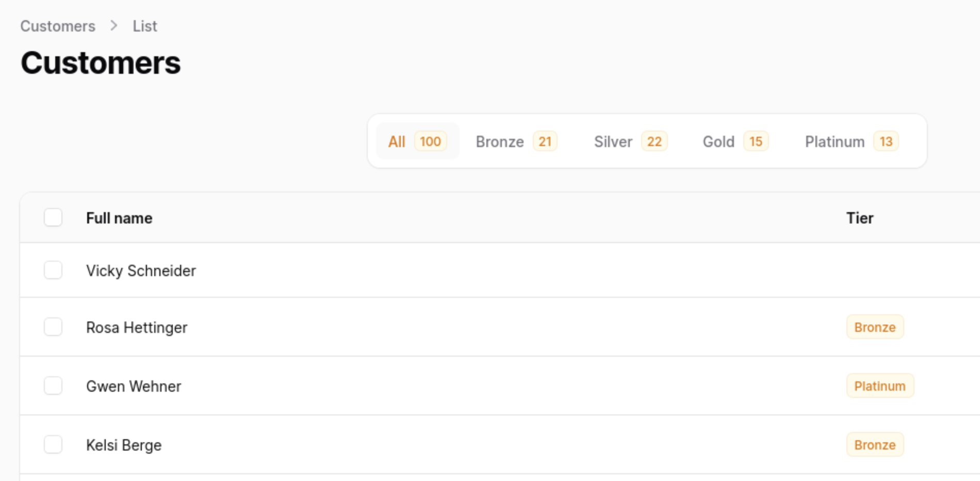Image resolution: width=980 pixels, height=481 pixels.
Task: Click Gwen Wehner's Platinum tier badge
Action: (879, 386)
